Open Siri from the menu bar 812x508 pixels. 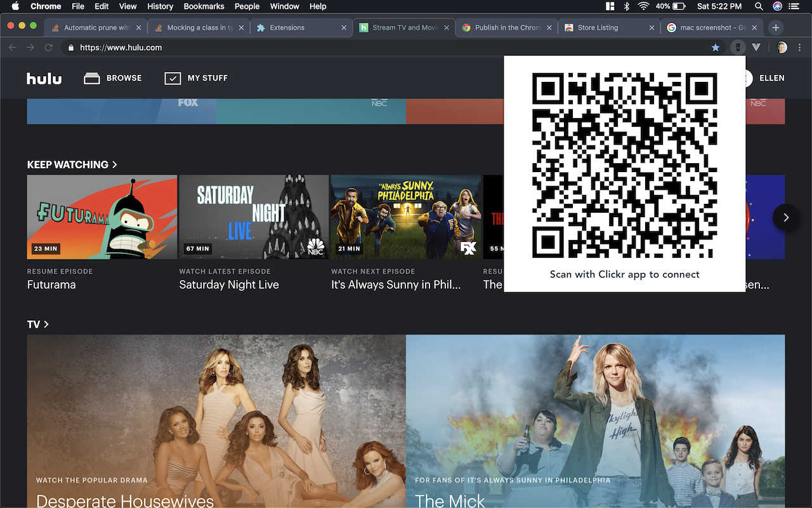(x=777, y=6)
